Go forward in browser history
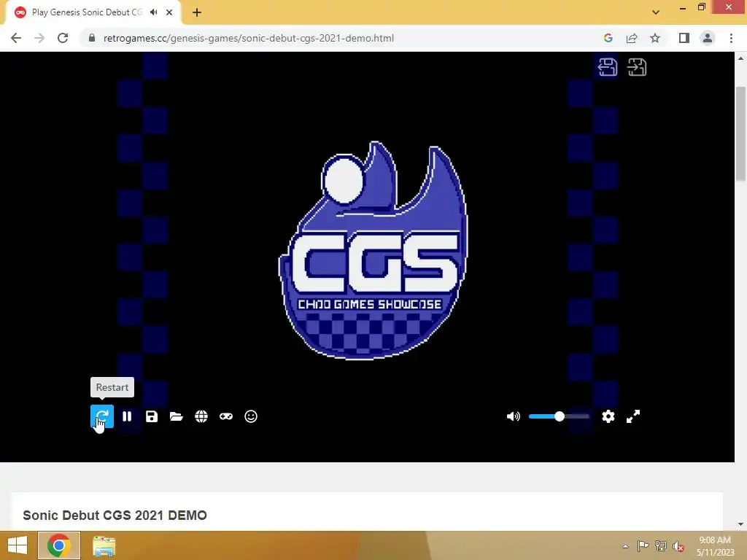 point(39,38)
